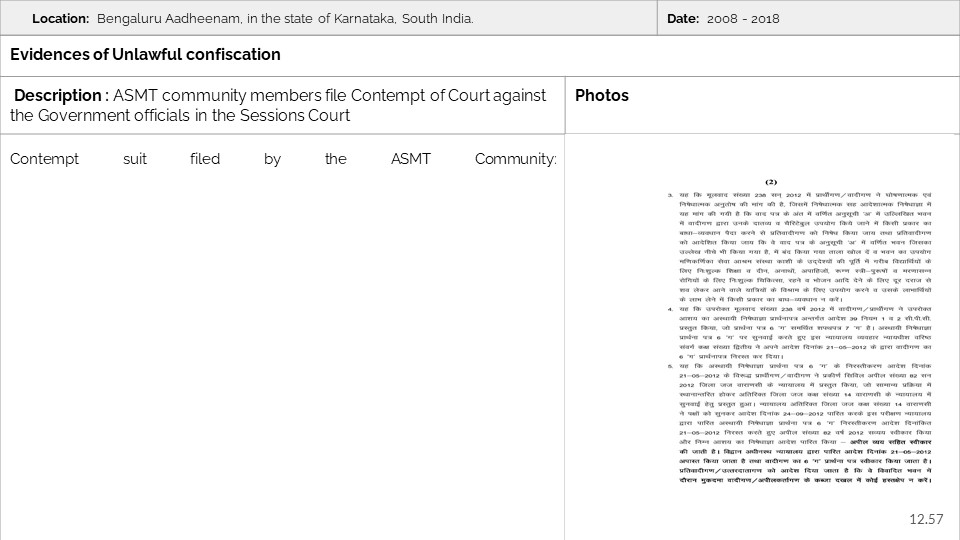Click the slide number "12.57"
Viewport: 960px width, 540px height.
point(926,518)
